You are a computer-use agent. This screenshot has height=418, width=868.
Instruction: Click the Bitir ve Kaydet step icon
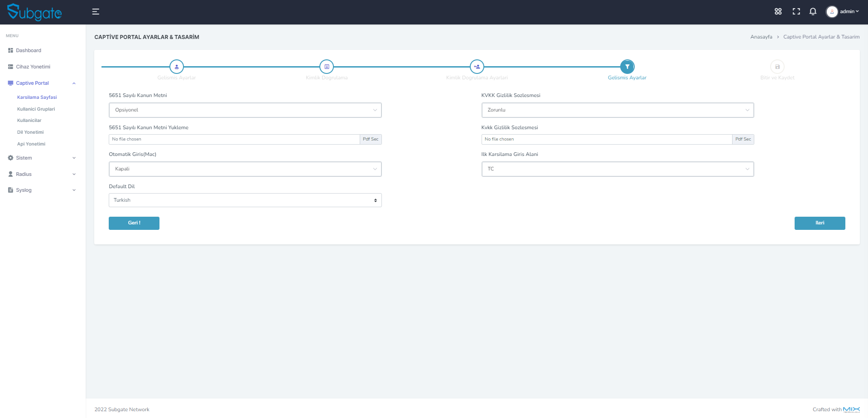777,66
